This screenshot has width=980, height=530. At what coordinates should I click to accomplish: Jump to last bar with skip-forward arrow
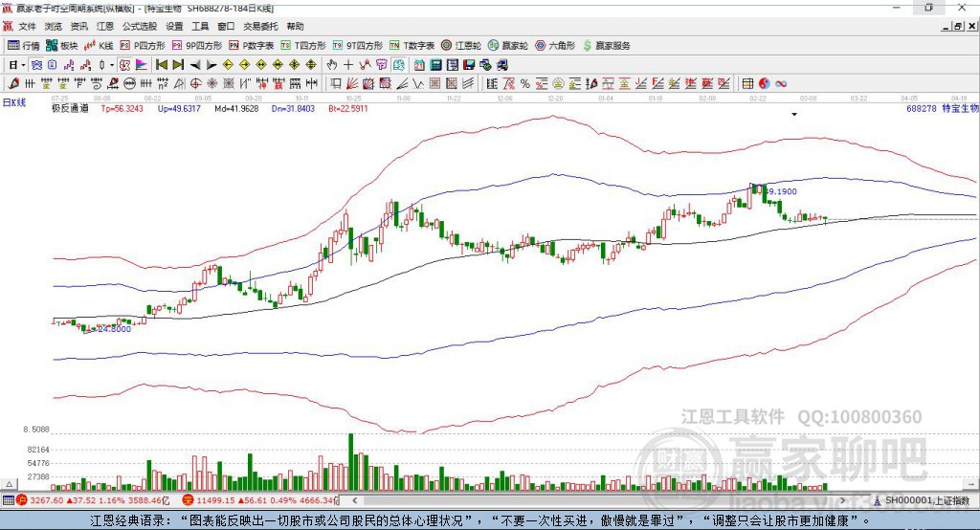pos(178,65)
